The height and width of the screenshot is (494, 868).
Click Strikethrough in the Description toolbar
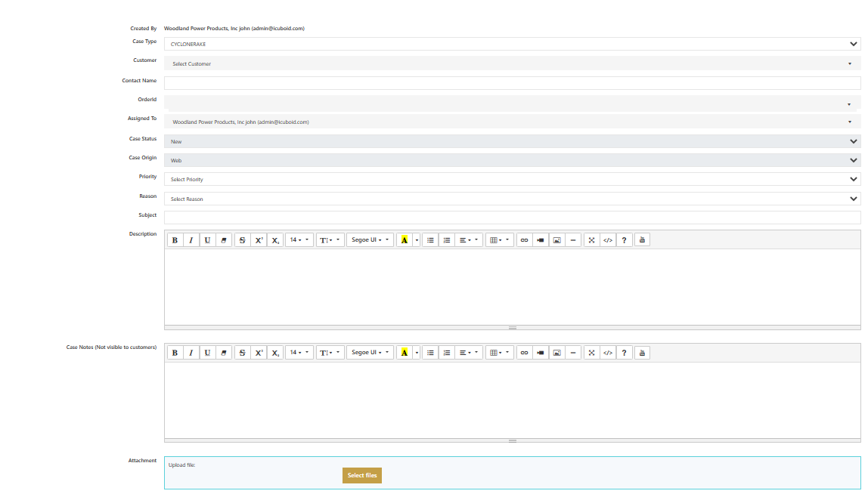242,240
